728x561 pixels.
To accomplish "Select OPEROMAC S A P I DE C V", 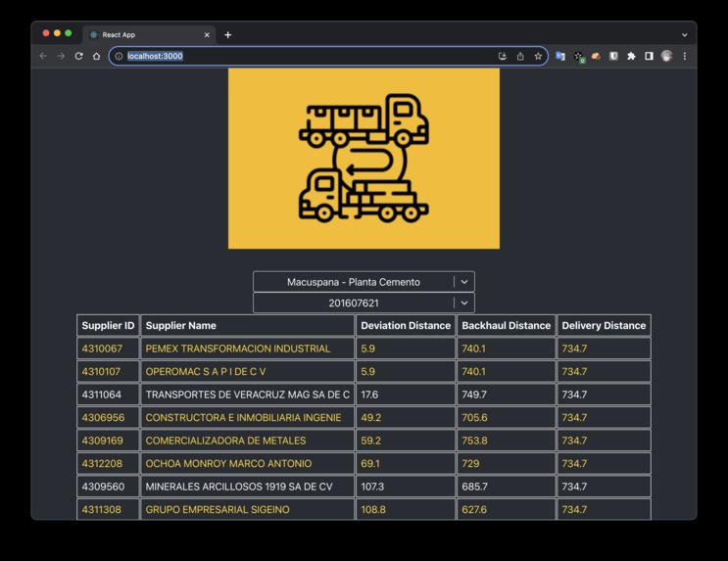I will click(206, 372).
